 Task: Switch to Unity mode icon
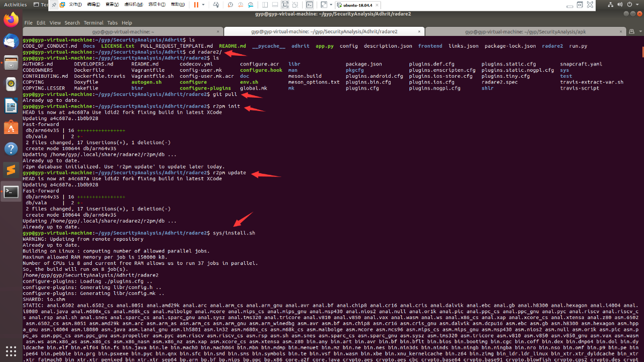(295, 4)
